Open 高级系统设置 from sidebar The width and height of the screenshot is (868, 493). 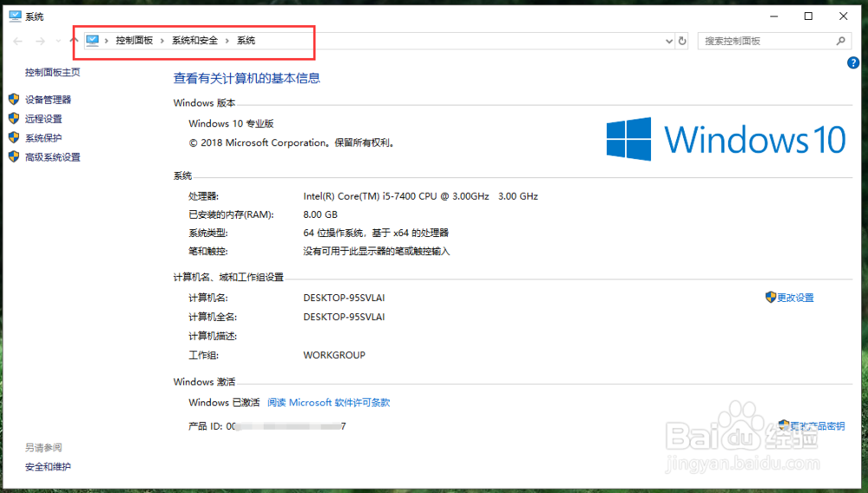[x=53, y=157]
